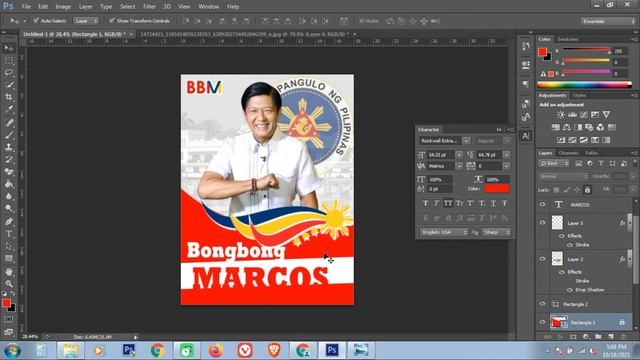Hide the Rectangle 2 layer

click(542, 304)
